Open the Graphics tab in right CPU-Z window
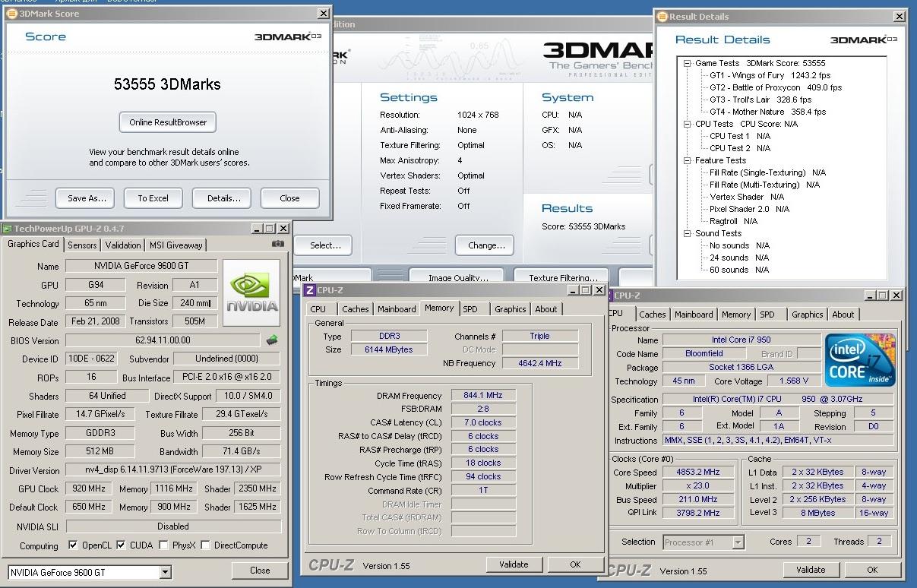917x588 pixels. tap(807, 315)
